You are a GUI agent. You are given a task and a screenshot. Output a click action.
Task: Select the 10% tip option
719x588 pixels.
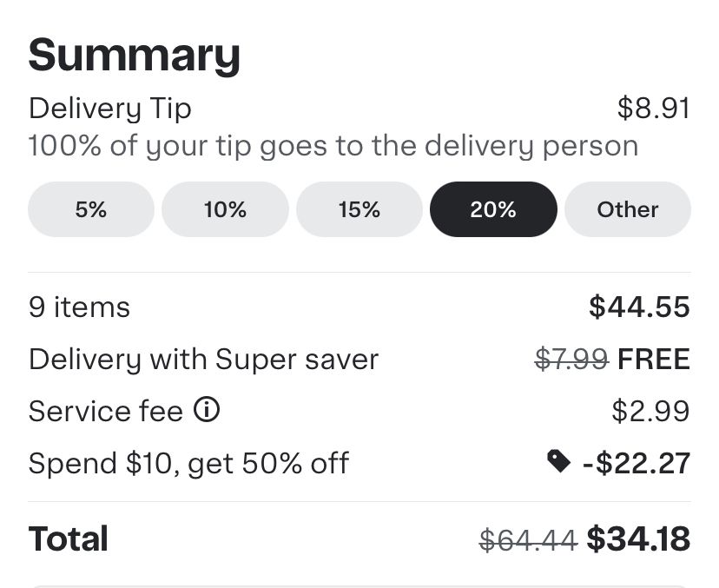pyautogui.click(x=225, y=209)
